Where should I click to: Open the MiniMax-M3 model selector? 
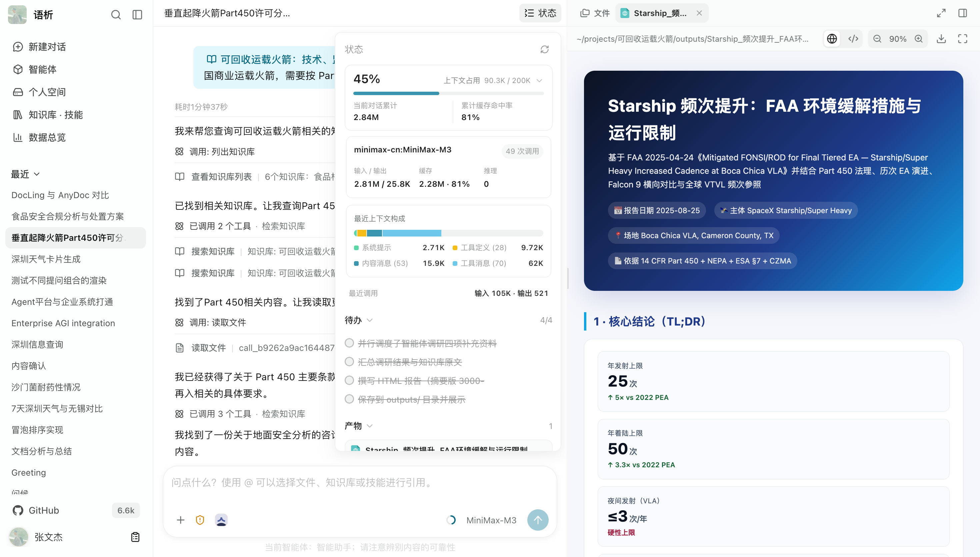pyautogui.click(x=491, y=520)
